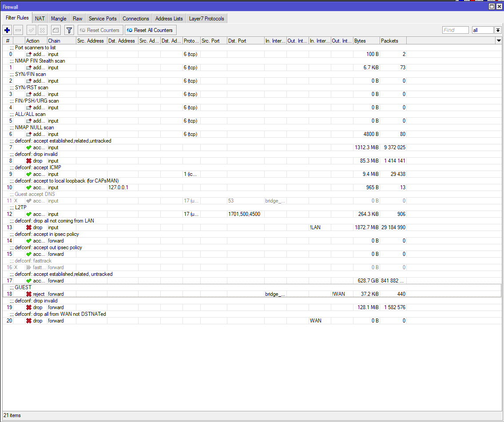Screen dimensions: 504x422
Task: Open the Service Ports tab
Action: pyautogui.click(x=103, y=19)
